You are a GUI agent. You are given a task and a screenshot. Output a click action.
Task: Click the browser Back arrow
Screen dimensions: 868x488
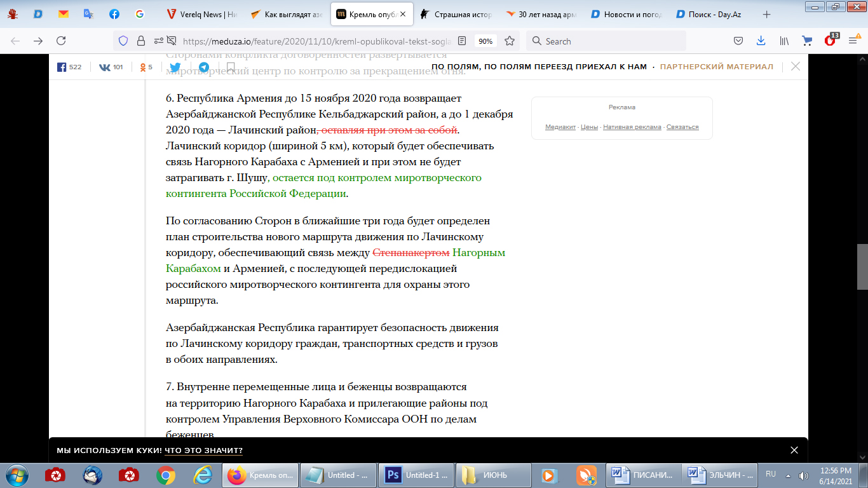(x=15, y=41)
